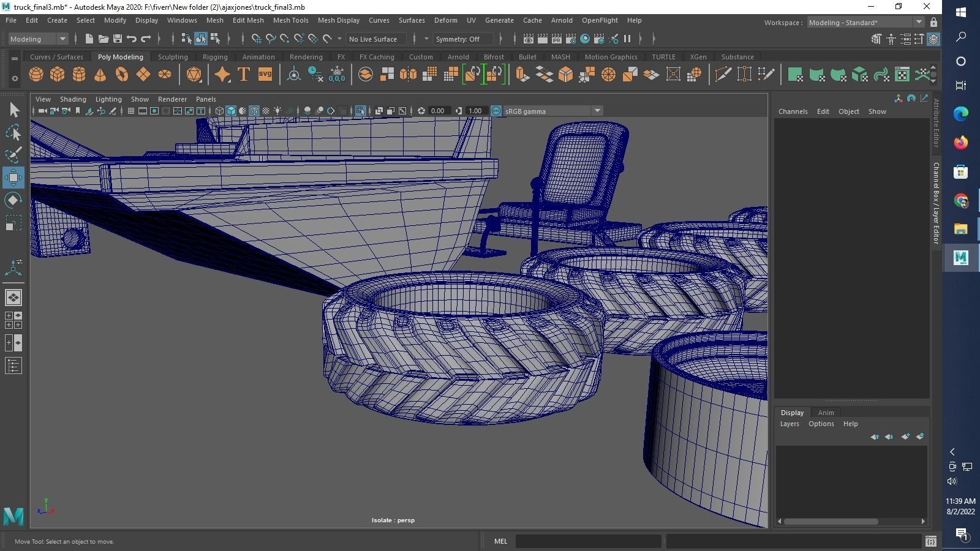Click the Center Pivot shelf icon
The image size is (980, 551).
point(294,75)
